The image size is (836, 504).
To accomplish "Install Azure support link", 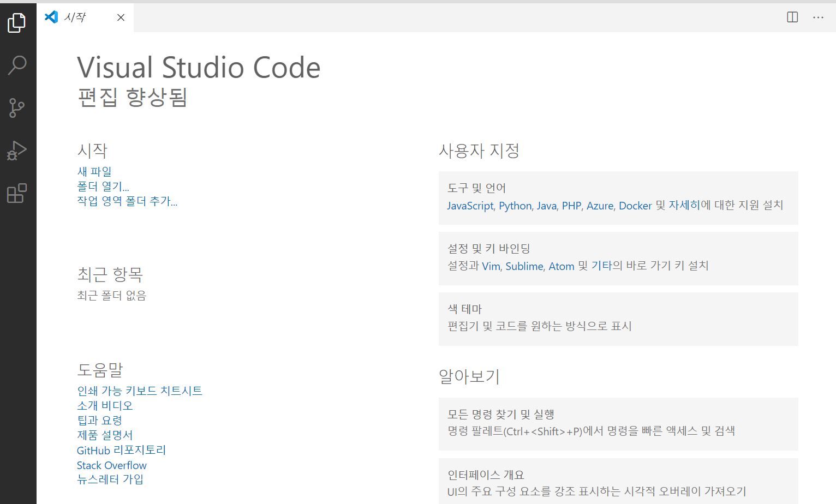I will [600, 206].
